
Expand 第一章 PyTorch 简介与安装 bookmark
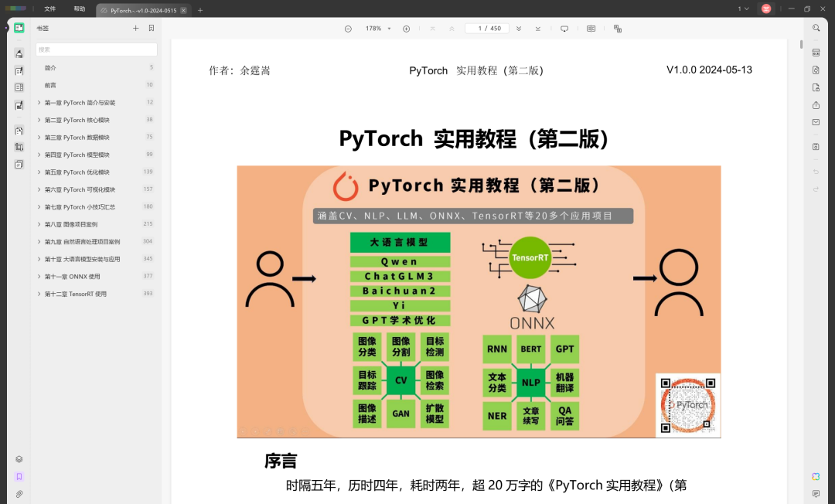coord(39,102)
